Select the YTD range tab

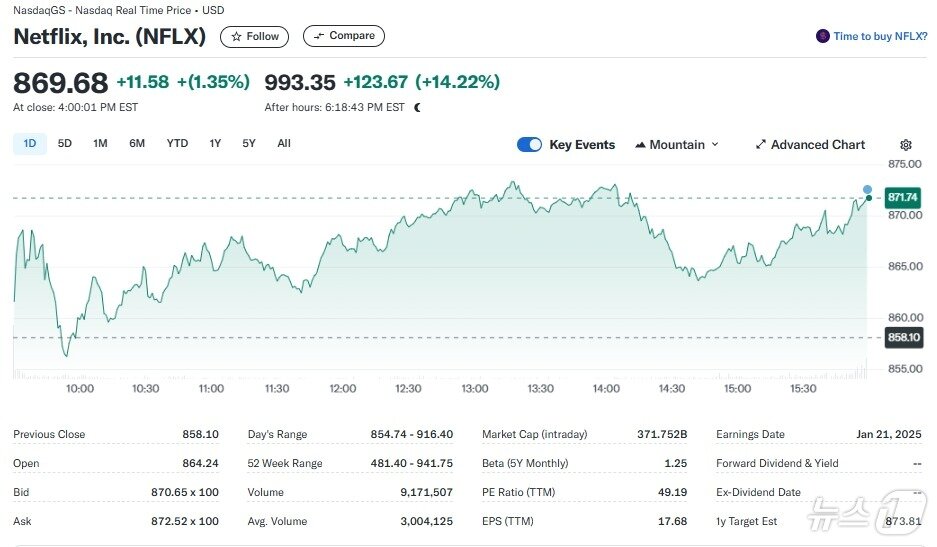(177, 144)
